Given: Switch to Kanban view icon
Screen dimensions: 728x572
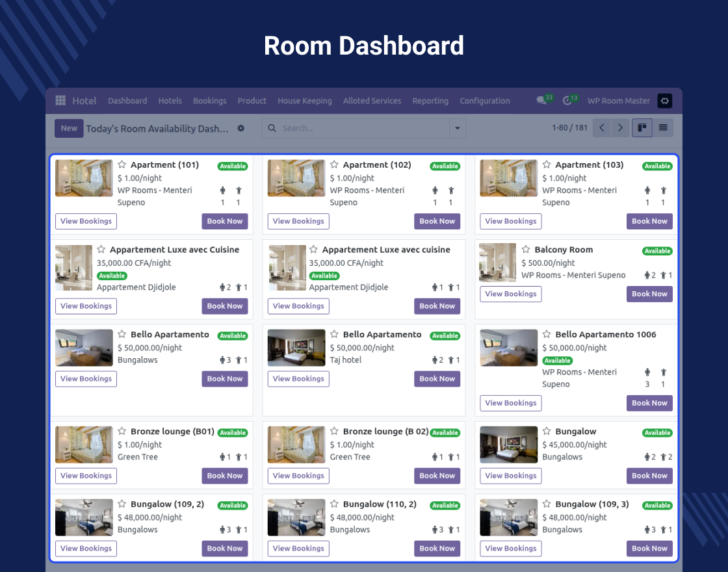Looking at the screenshot, I should coord(642,128).
